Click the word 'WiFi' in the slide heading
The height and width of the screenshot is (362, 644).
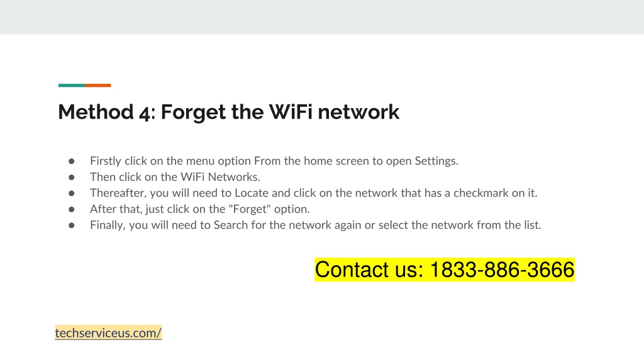click(x=291, y=112)
